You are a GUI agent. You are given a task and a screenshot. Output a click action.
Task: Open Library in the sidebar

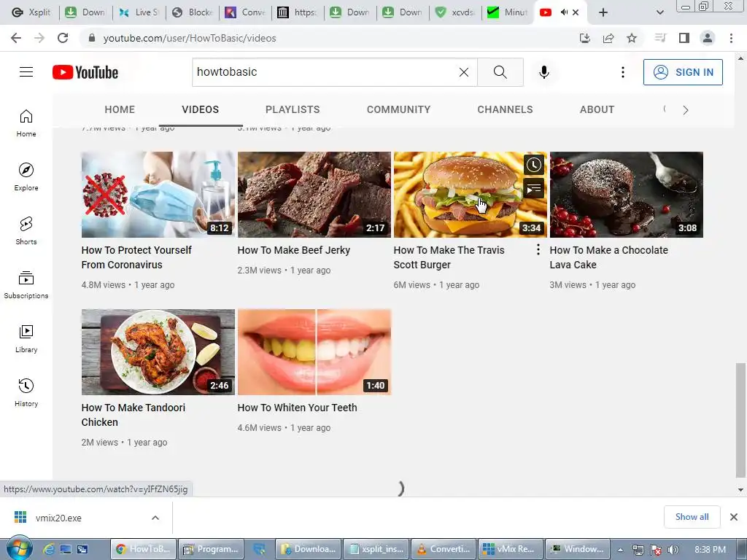pos(26,338)
